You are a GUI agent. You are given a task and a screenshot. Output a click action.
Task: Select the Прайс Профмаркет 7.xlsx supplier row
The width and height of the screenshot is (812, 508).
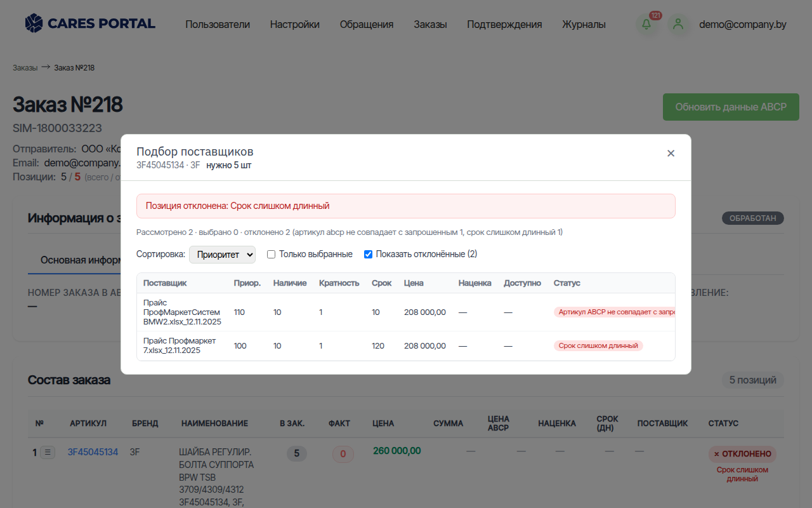[x=406, y=346]
